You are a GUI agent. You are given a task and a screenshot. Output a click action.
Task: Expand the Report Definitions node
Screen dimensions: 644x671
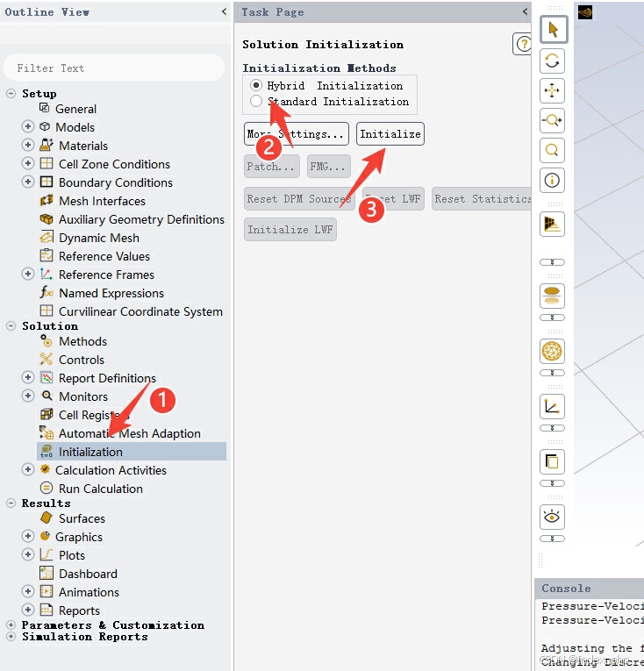point(28,377)
